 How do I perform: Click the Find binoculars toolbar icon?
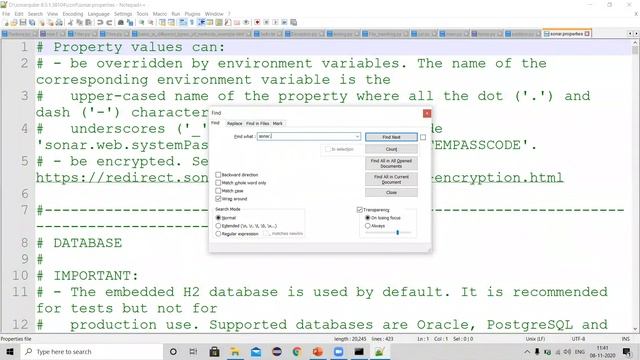coord(121,22)
